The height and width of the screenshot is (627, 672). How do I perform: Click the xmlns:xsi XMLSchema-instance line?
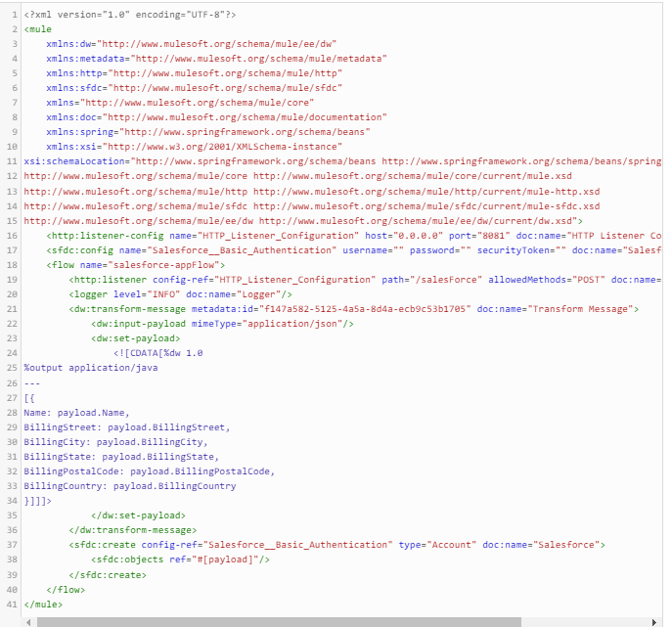(194, 147)
